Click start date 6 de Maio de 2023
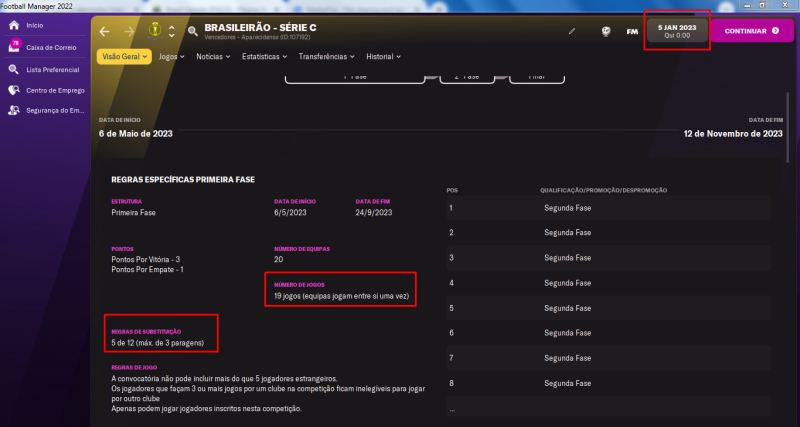 pyautogui.click(x=136, y=134)
